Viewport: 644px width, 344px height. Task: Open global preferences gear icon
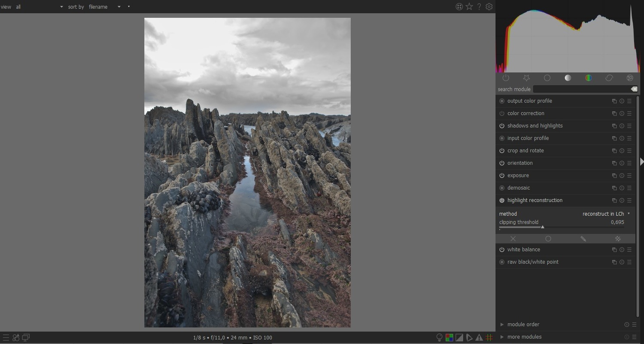[x=489, y=6]
